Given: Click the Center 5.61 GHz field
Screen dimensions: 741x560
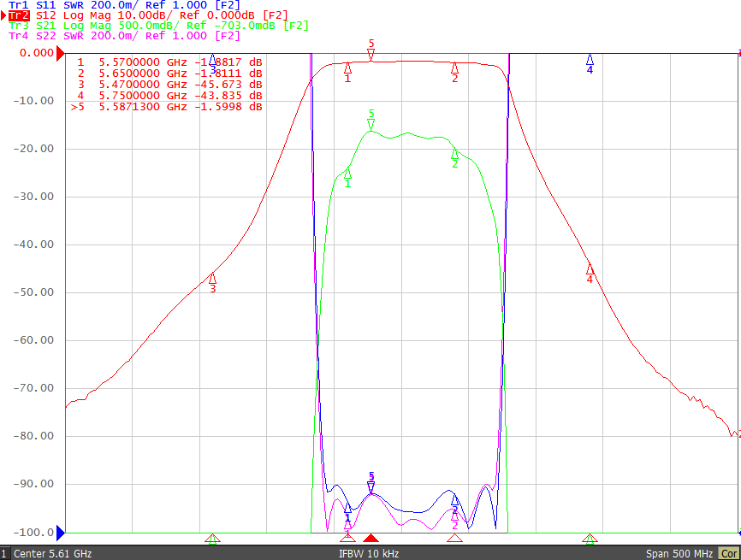Looking at the screenshot, I should [52, 553].
